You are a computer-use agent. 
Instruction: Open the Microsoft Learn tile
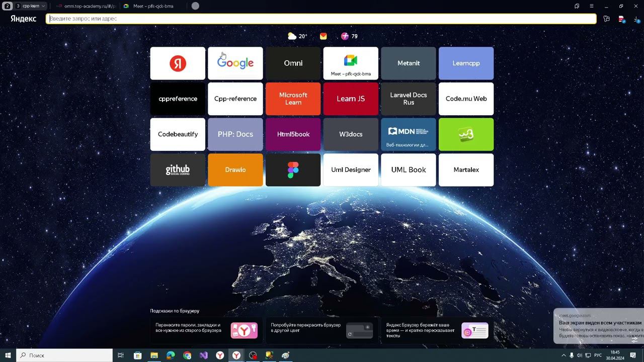pos(293,99)
